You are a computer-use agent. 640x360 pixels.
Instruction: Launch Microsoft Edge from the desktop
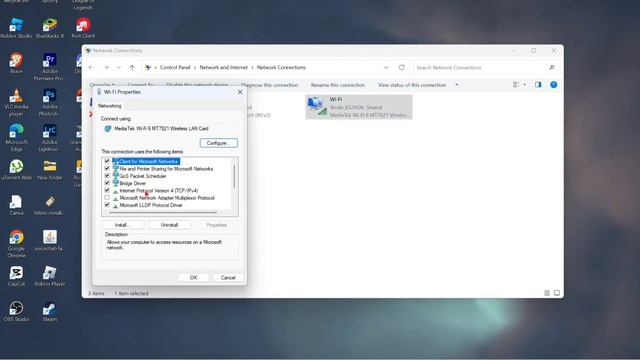point(16,138)
